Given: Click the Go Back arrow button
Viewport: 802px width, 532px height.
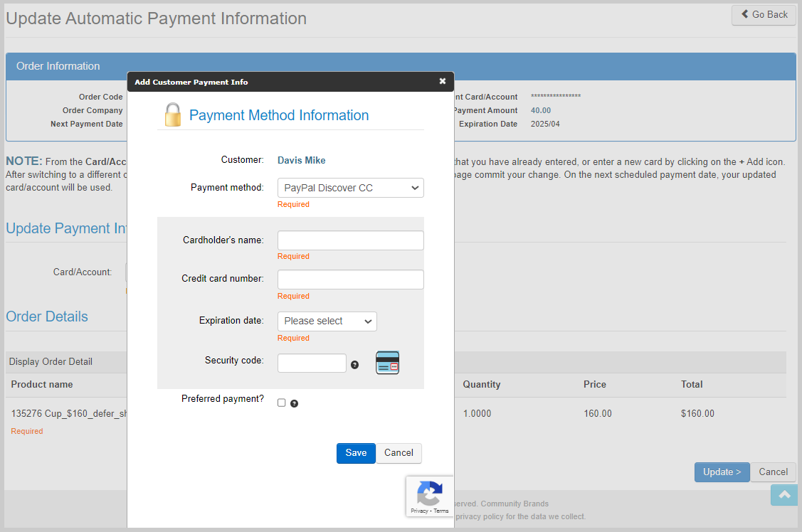Looking at the screenshot, I should 764,15.
